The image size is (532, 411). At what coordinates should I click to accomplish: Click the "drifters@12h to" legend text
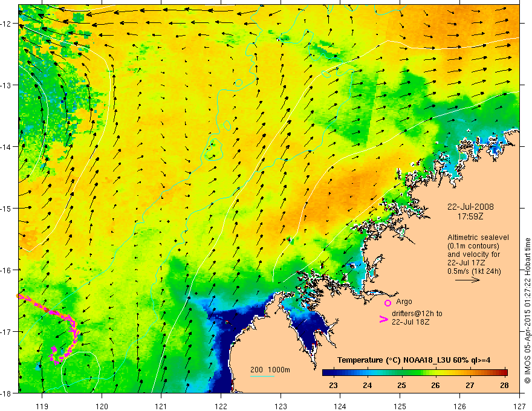pyautogui.click(x=417, y=314)
